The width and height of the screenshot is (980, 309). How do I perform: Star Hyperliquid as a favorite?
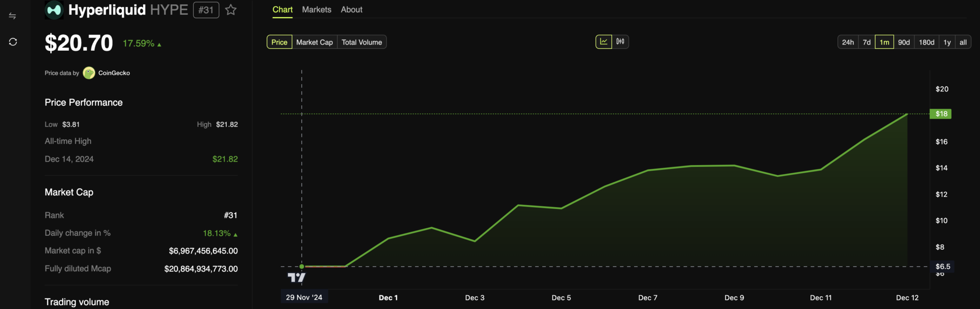[231, 10]
